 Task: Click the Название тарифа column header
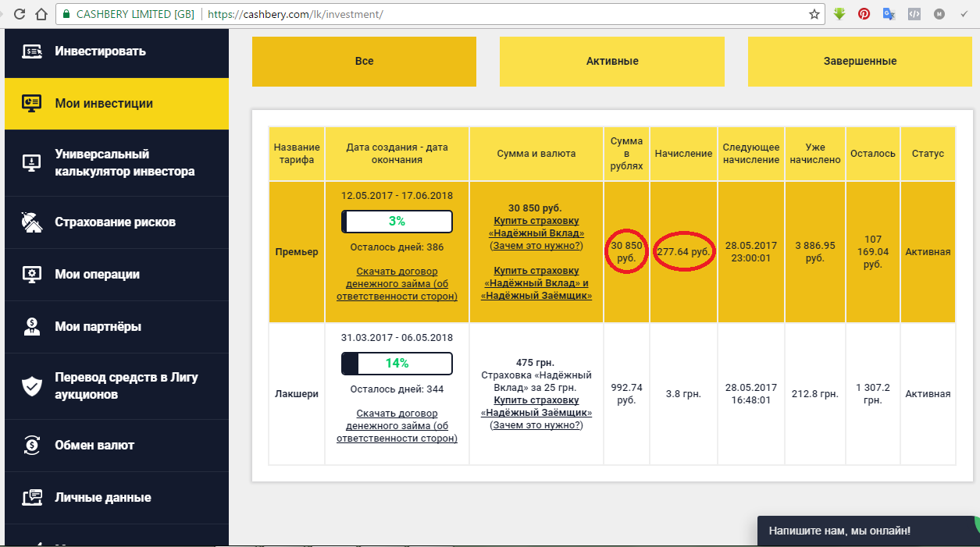(x=297, y=154)
